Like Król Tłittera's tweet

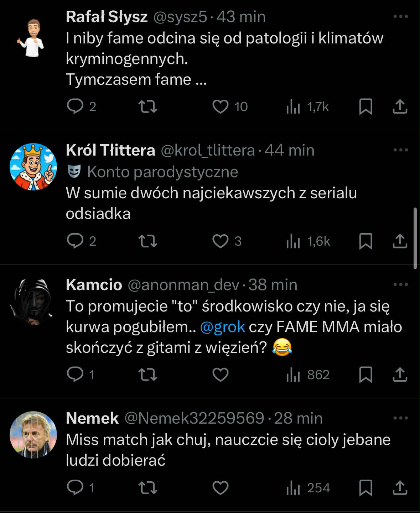point(221,241)
